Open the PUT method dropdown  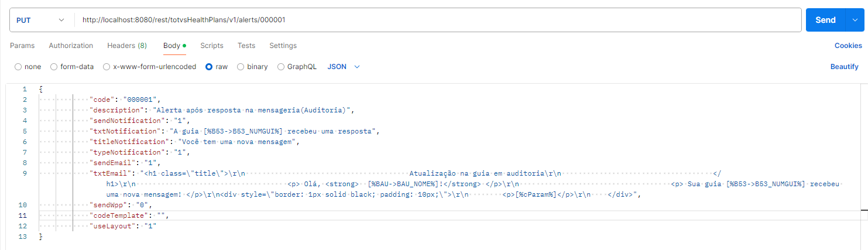coord(40,20)
